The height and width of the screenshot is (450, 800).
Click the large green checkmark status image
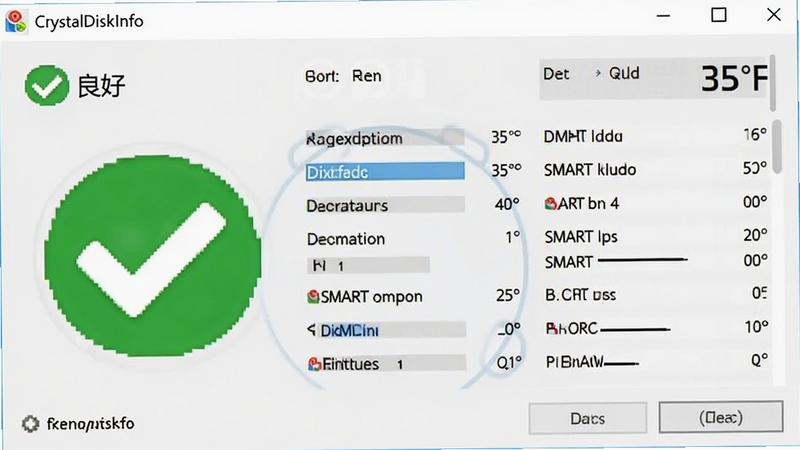[x=153, y=256]
